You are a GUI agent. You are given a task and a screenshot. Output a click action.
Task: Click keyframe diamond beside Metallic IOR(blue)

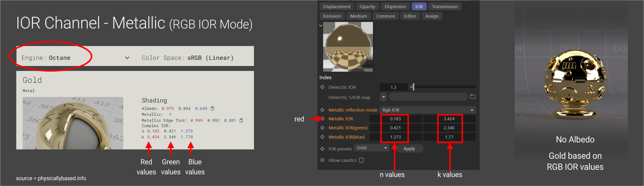pyautogui.click(x=322, y=137)
